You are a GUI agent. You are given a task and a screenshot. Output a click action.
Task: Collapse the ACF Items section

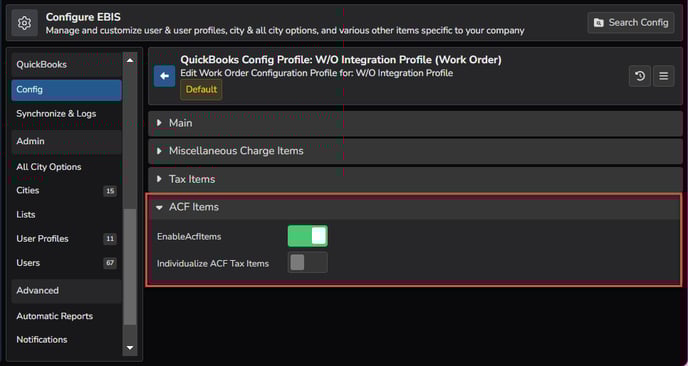coord(414,207)
